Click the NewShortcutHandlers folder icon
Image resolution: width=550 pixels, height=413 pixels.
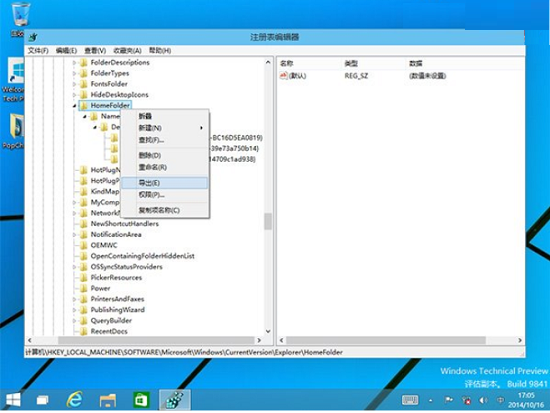click(x=84, y=224)
